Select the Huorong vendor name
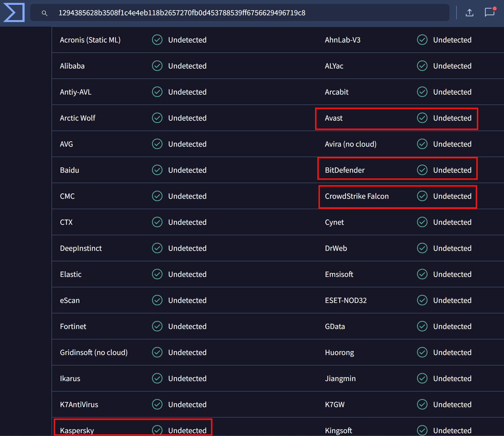Image resolution: width=504 pixels, height=436 pixels. tap(339, 352)
